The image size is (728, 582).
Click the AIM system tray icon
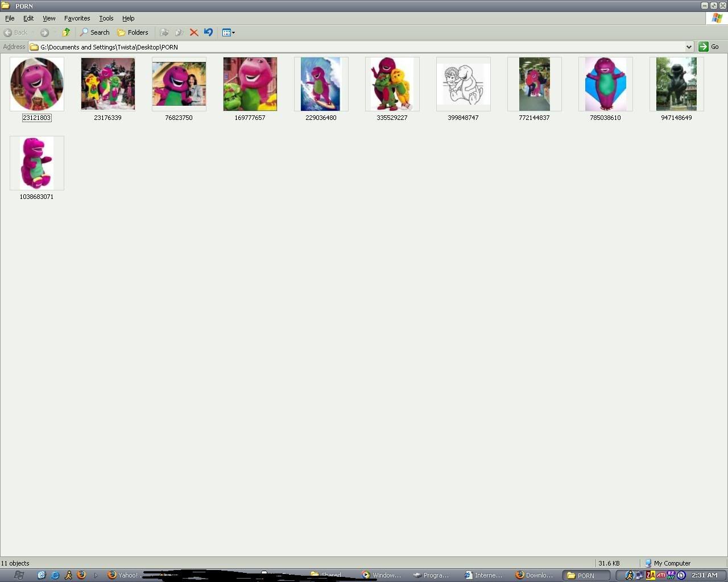tap(630, 575)
